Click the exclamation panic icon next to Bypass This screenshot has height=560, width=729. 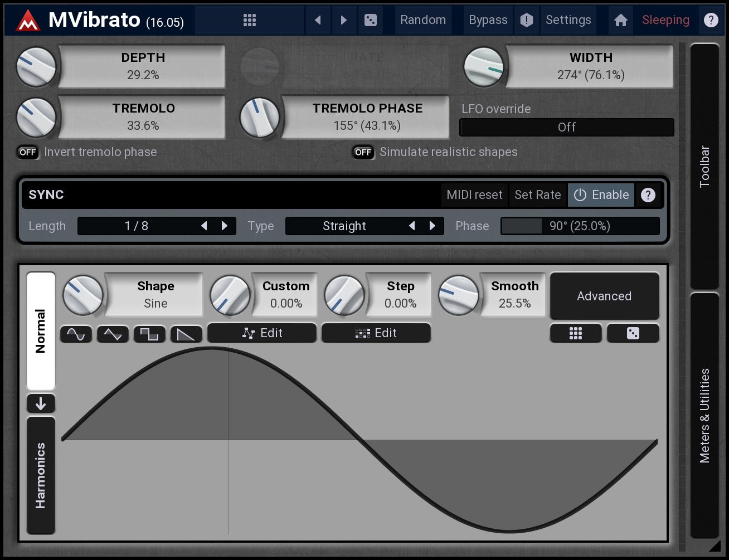527,20
